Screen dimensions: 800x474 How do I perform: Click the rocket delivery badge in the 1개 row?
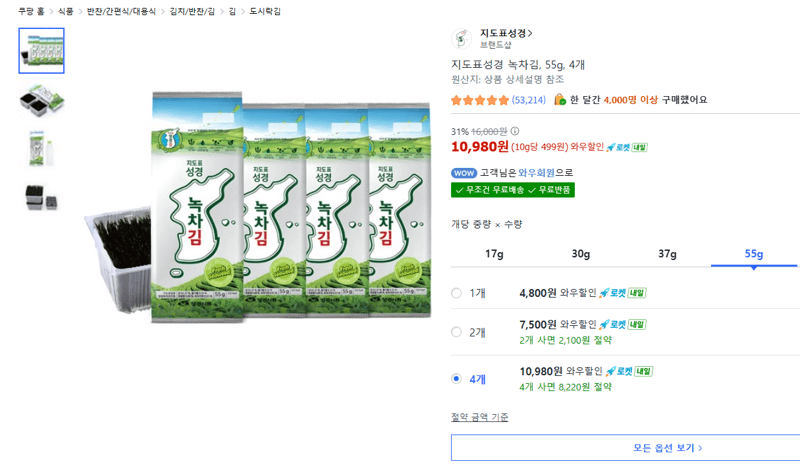622,293
